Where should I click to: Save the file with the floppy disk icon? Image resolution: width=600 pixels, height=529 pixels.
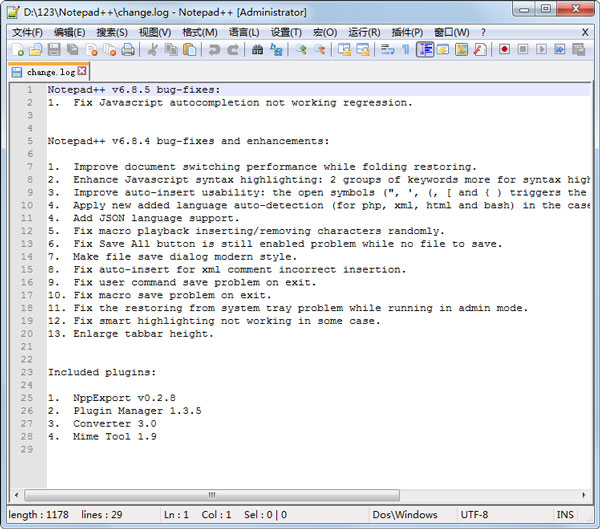click(54, 50)
